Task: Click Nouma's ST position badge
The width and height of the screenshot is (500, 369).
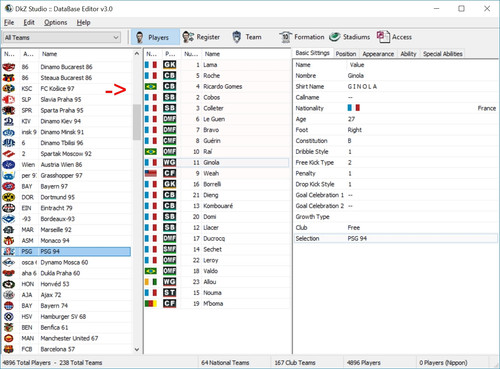Action: 169,292
